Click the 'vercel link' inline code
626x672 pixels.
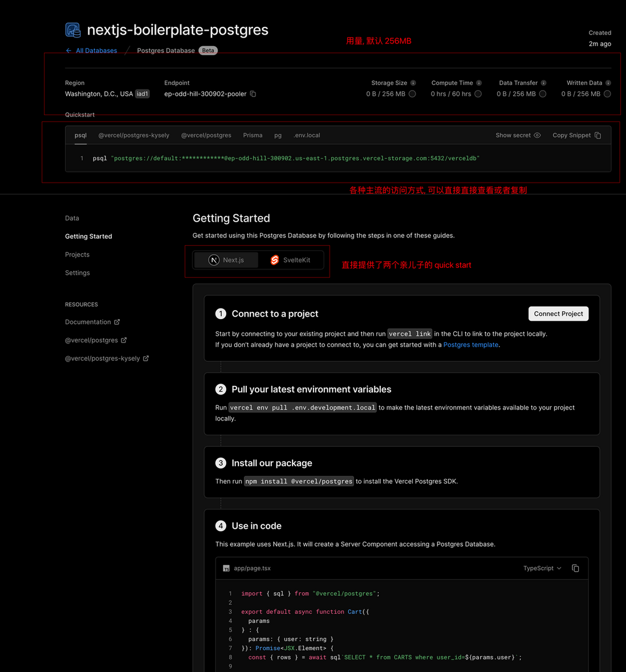coord(409,333)
